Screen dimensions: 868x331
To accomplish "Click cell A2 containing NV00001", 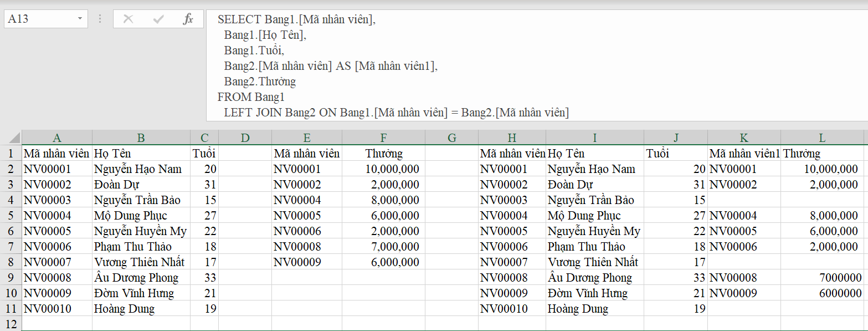I will [x=57, y=169].
